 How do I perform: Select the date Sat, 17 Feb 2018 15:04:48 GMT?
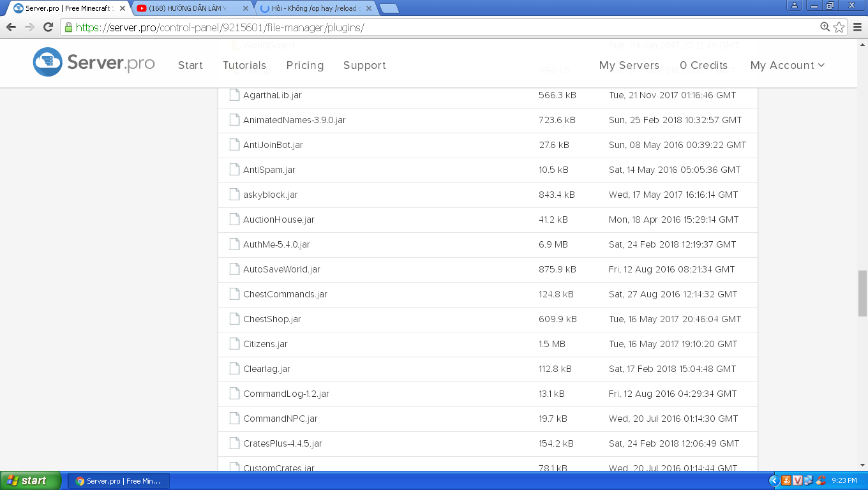click(x=673, y=369)
